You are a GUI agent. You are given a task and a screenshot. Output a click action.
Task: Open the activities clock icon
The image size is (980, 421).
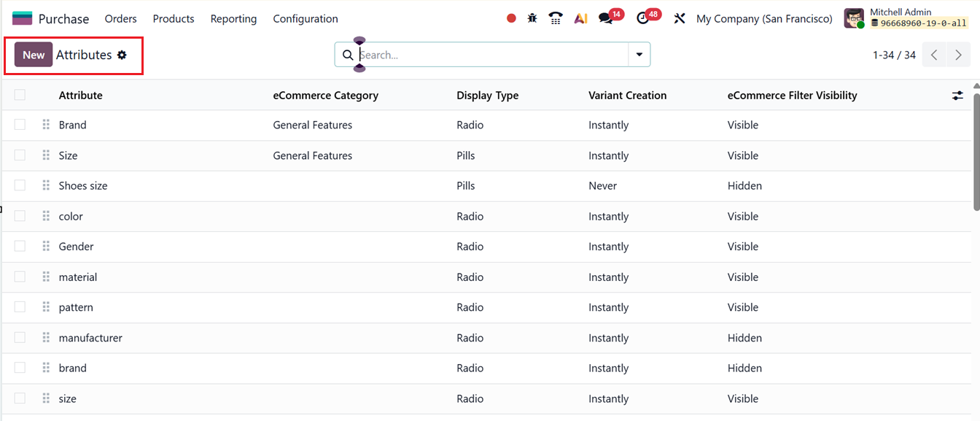pos(642,18)
